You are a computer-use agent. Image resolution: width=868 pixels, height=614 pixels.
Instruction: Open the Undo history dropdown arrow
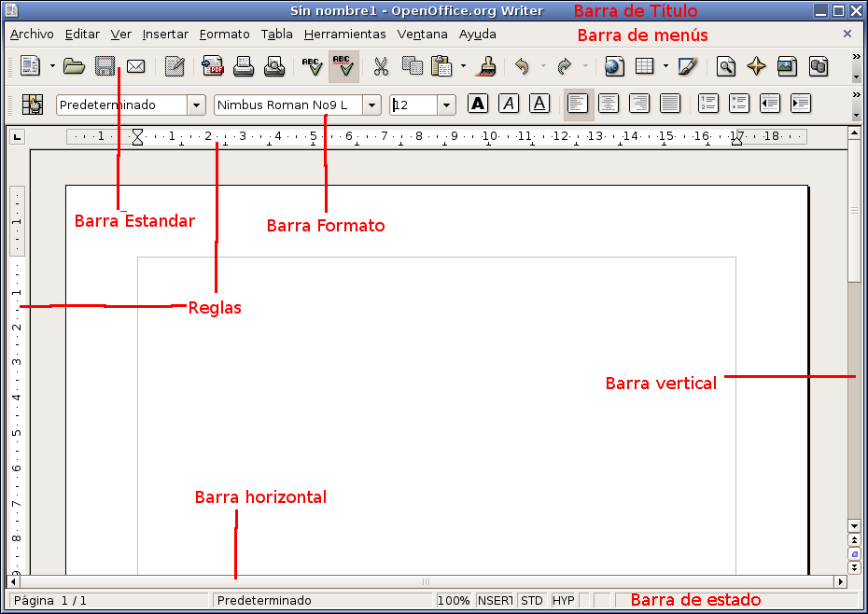coord(543,66)
